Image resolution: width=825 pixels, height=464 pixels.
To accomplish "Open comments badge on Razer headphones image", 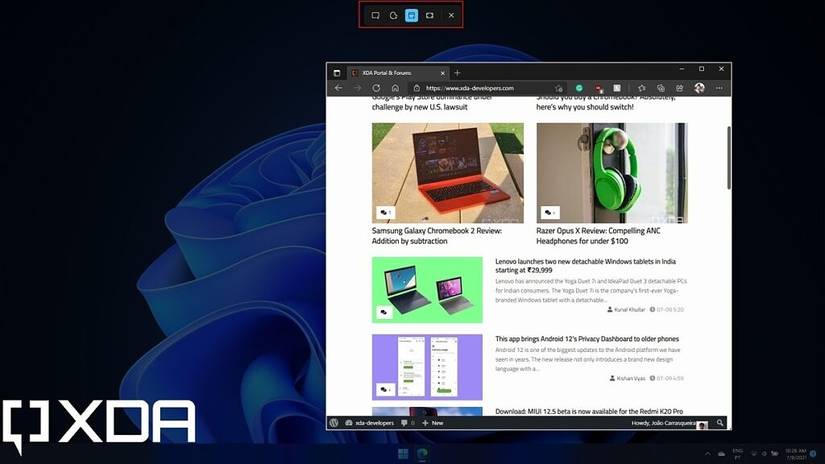I will click(550, 212).
